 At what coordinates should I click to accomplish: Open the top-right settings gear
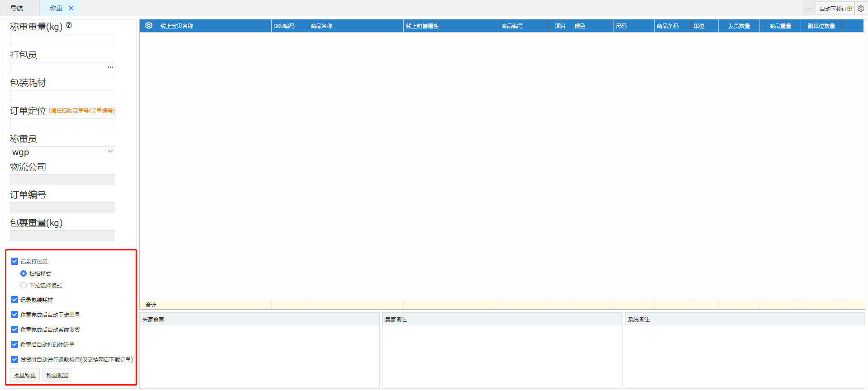pyautogui.click(x=861, y=8)
